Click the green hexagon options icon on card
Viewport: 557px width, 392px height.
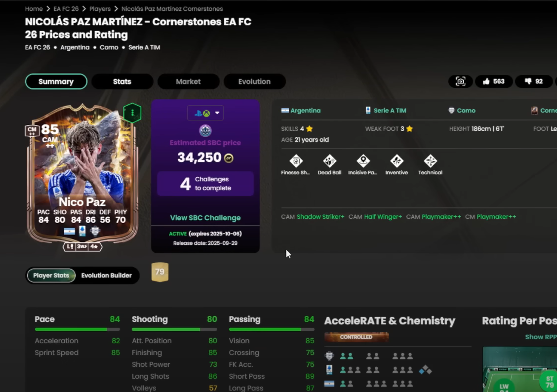tap(132, 113)
